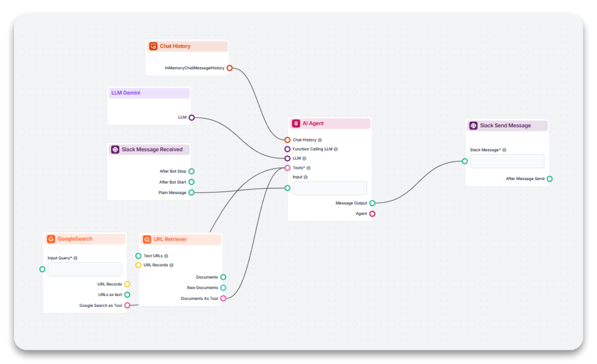Click AI Agent Chat History input port
597x364 pixels.
pyautogui.click(x=287, y=140)
